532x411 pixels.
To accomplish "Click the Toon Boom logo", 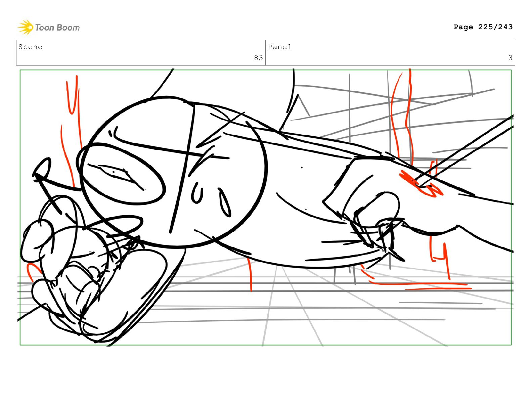I will point(49,27).
